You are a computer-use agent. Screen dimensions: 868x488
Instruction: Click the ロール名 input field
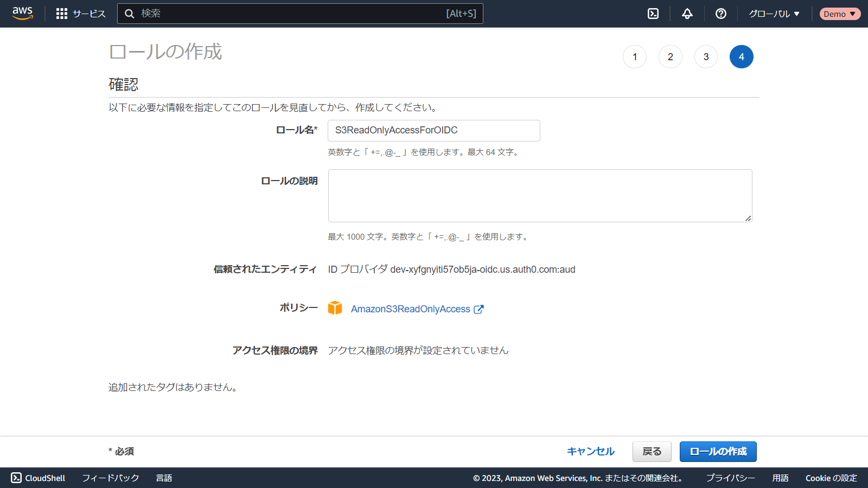(433, 131)
